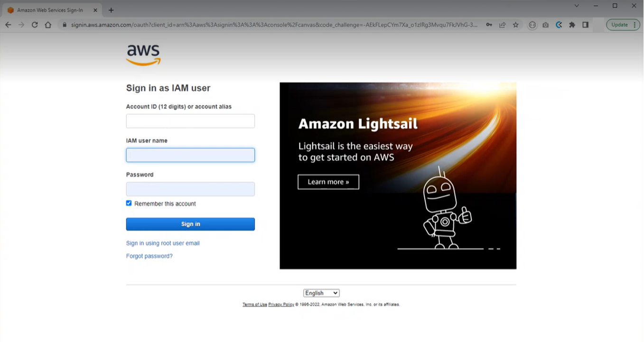Share this page via the share icon

502,25
